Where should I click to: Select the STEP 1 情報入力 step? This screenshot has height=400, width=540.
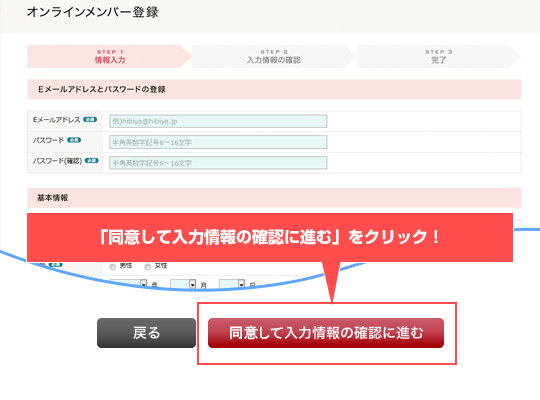(110, 56)
